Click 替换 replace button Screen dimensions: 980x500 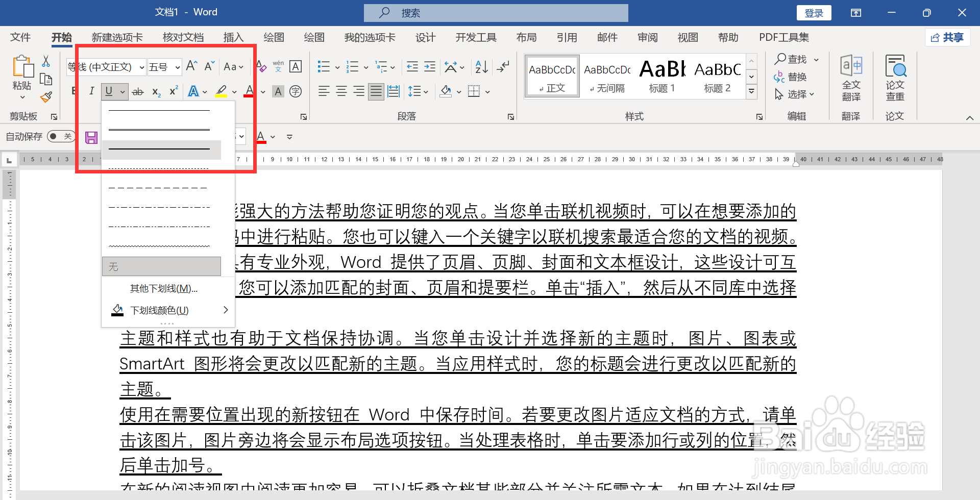point(791,77)
